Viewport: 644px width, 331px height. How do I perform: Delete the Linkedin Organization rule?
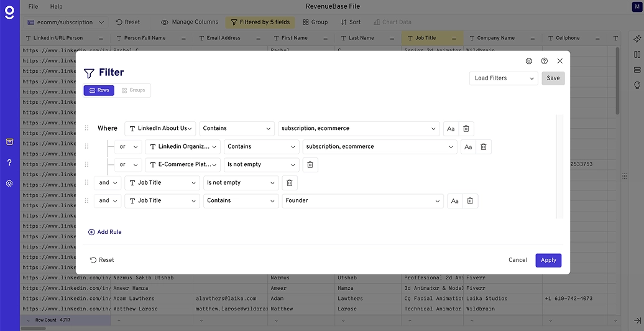coord(484,146)
